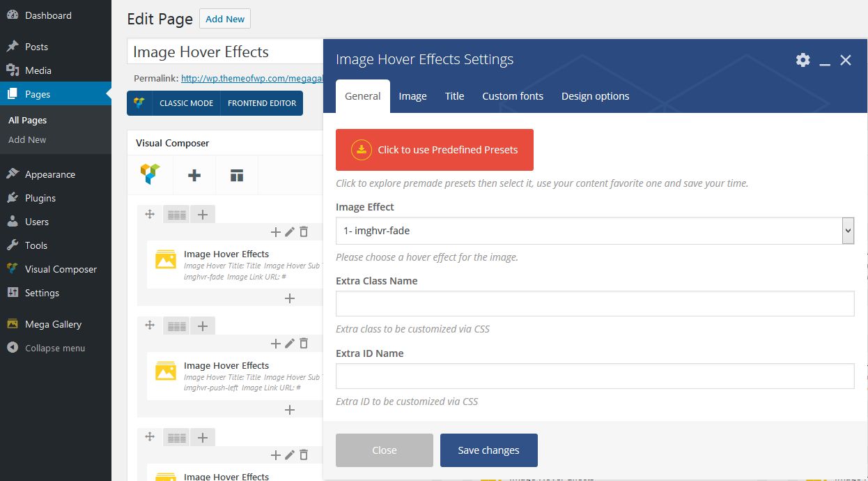Add a column to the imghvr-fade row
Screen dimensions: 868x481
(x=203, y=215)
